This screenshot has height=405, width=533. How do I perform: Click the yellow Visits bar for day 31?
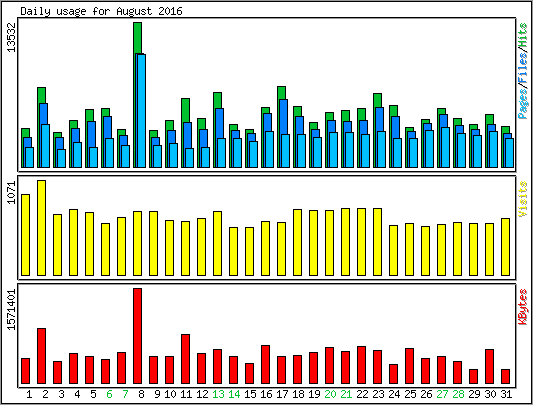[x=505, y=247]
